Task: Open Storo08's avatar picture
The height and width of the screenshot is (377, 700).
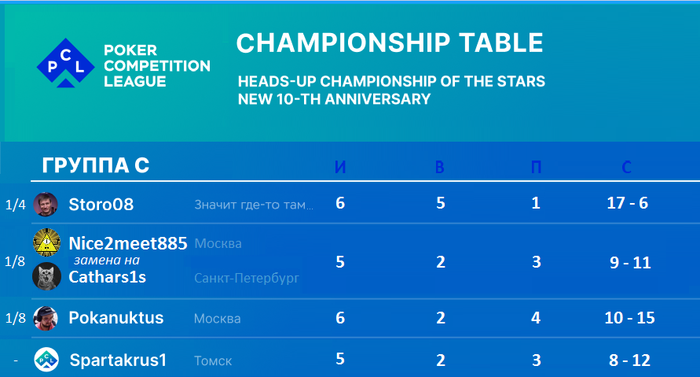Action: pyautogui.click(x=46, y=204)
